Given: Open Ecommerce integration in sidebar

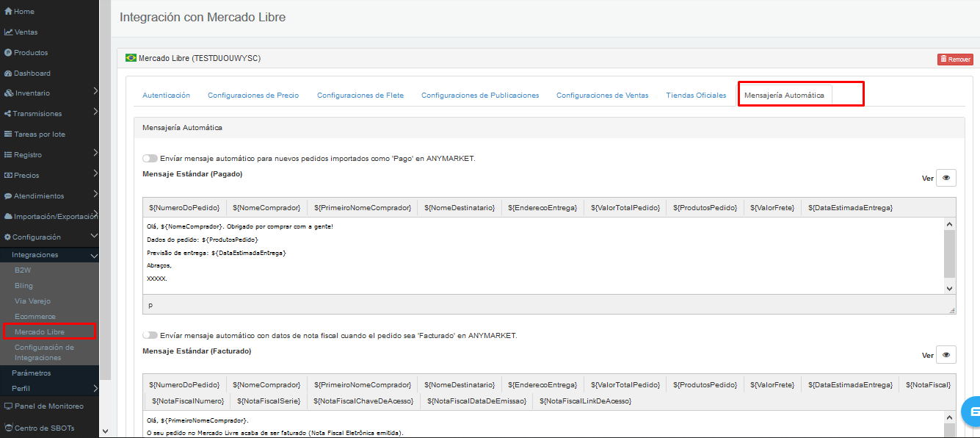Looking at the screenshot, I should click(x=35, y=317).
